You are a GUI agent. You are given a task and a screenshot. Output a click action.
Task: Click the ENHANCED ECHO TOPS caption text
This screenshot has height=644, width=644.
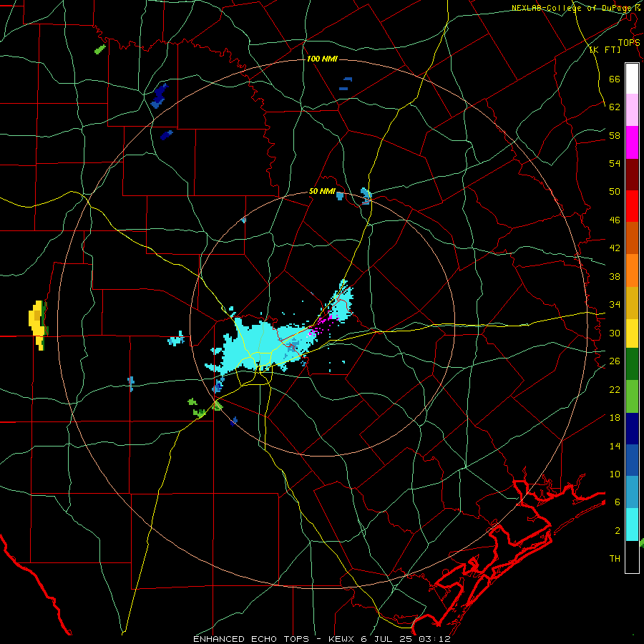tap(251, 639)
